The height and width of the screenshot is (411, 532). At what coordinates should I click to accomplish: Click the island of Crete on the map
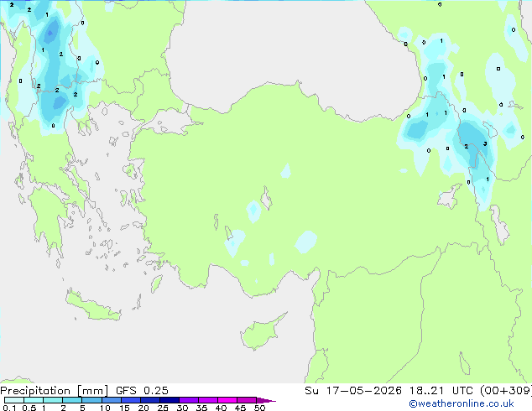(x=92, y=305)
